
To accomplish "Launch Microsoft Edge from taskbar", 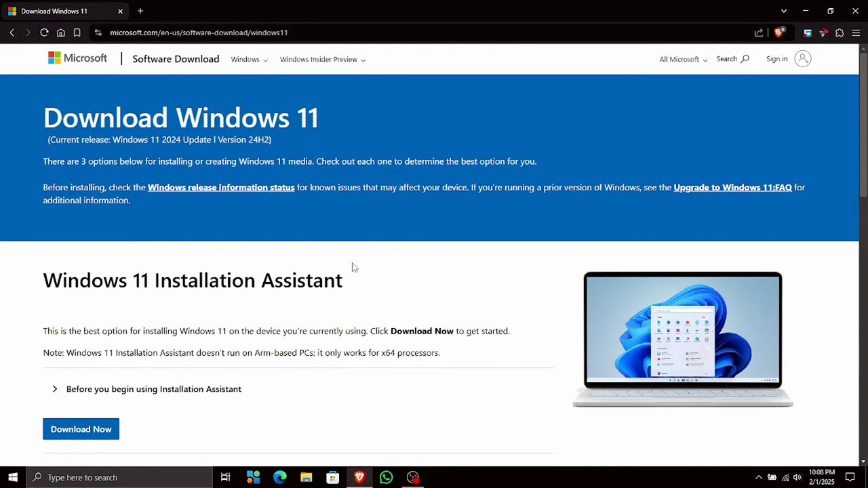I will 279,477.
